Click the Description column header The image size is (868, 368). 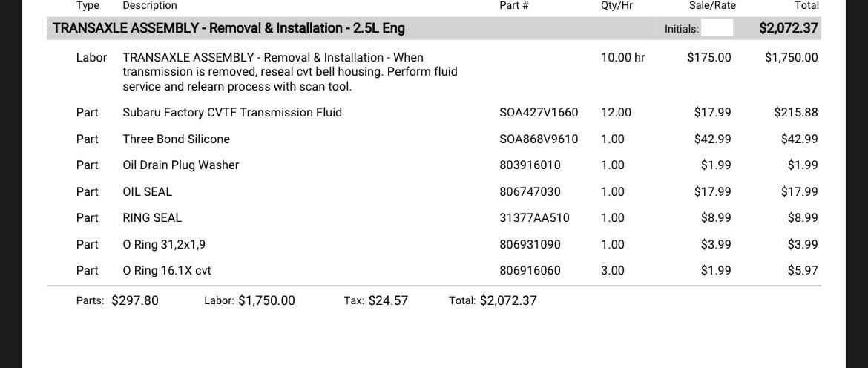pyautogui.click(x=150, y=5)
